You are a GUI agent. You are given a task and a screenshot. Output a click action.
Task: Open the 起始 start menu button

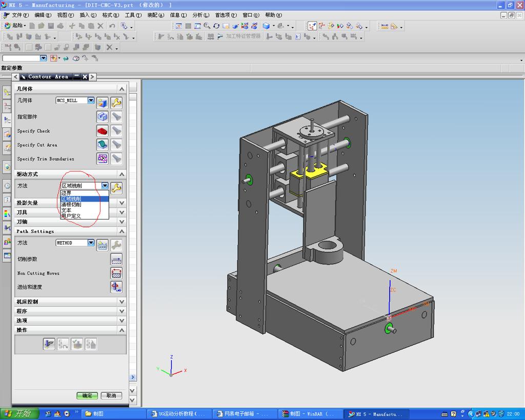click(x=15, y=26)
